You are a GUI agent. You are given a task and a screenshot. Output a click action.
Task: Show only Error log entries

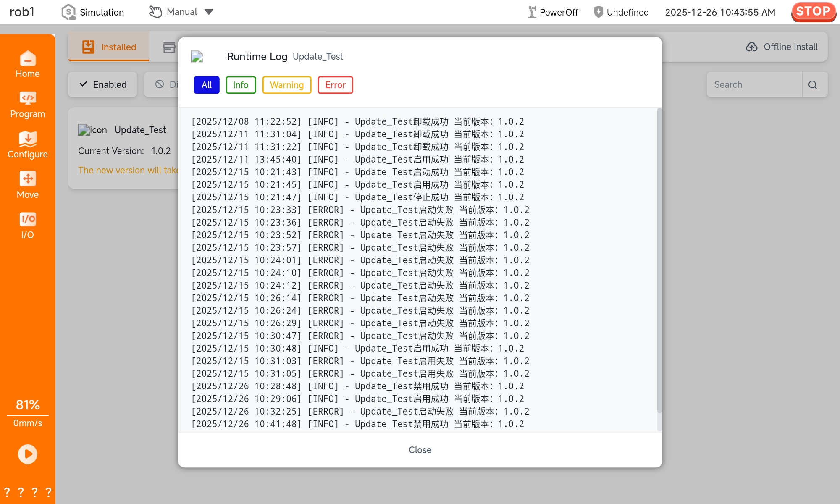pyautogui.click(x=335, y=85)
